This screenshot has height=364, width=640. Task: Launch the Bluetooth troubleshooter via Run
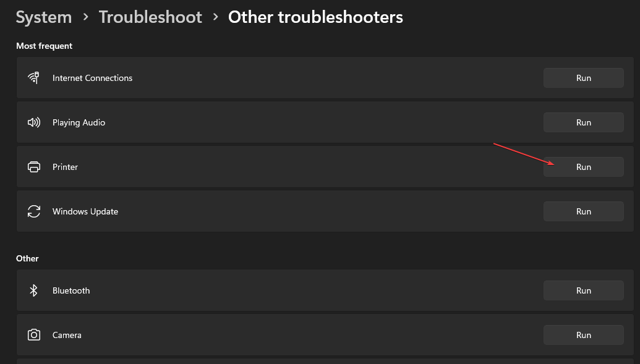[583, 290]
